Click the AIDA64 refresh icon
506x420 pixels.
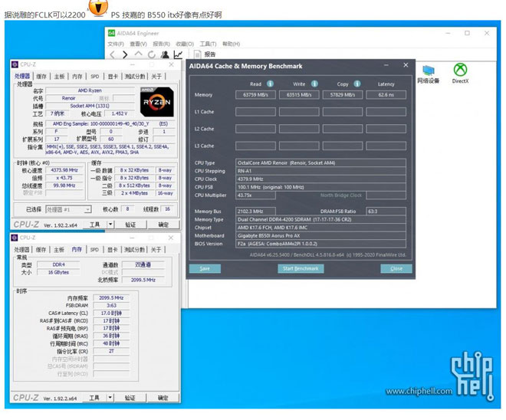coord(151,54)
